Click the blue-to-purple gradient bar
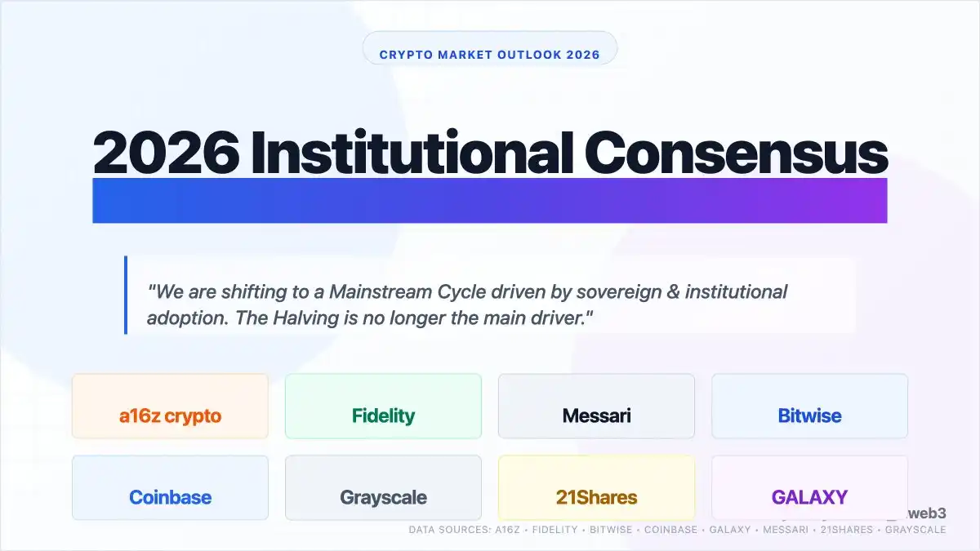 point(490,201)
